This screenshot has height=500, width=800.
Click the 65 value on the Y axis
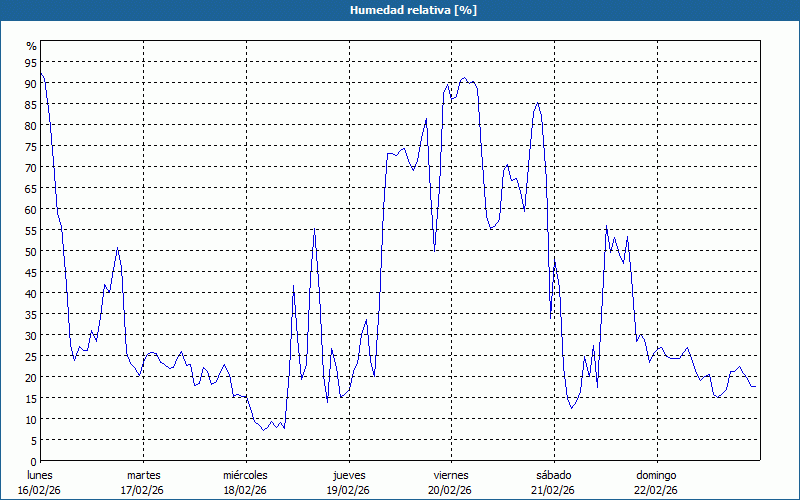pyautogui.click(x=31, y=189)
